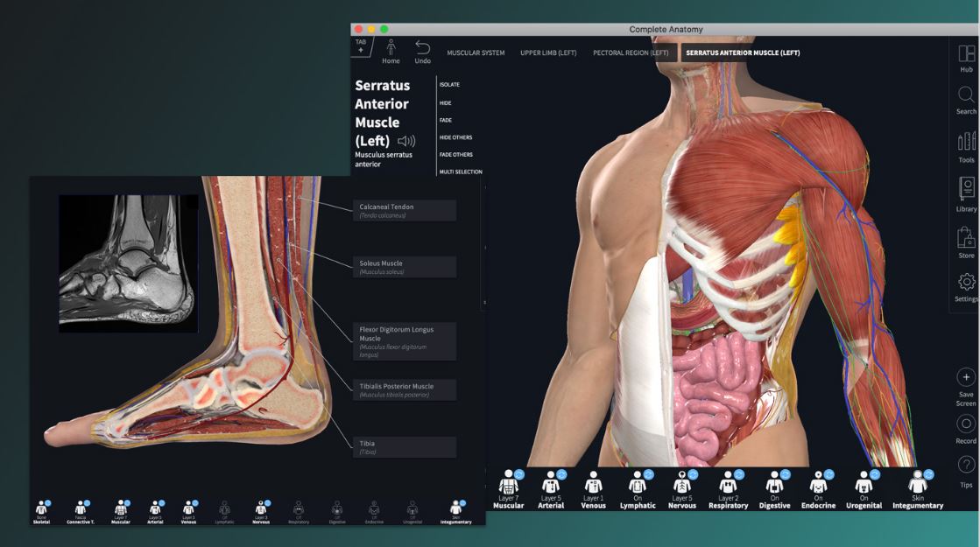980x547 pixels.
Task: Open Settings gear in sidebar
Action: [x=966, y=287]
